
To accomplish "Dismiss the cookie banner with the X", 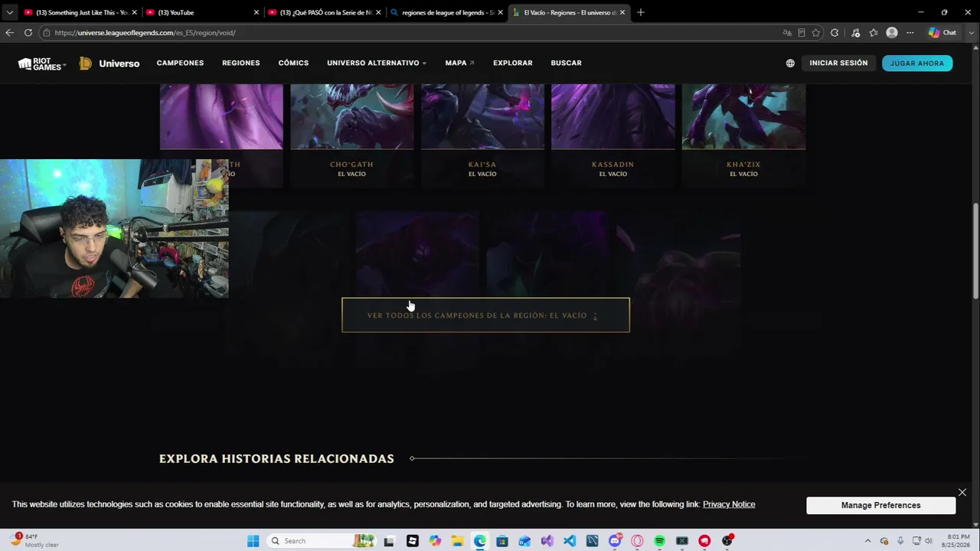I will [x=962, y=492].
